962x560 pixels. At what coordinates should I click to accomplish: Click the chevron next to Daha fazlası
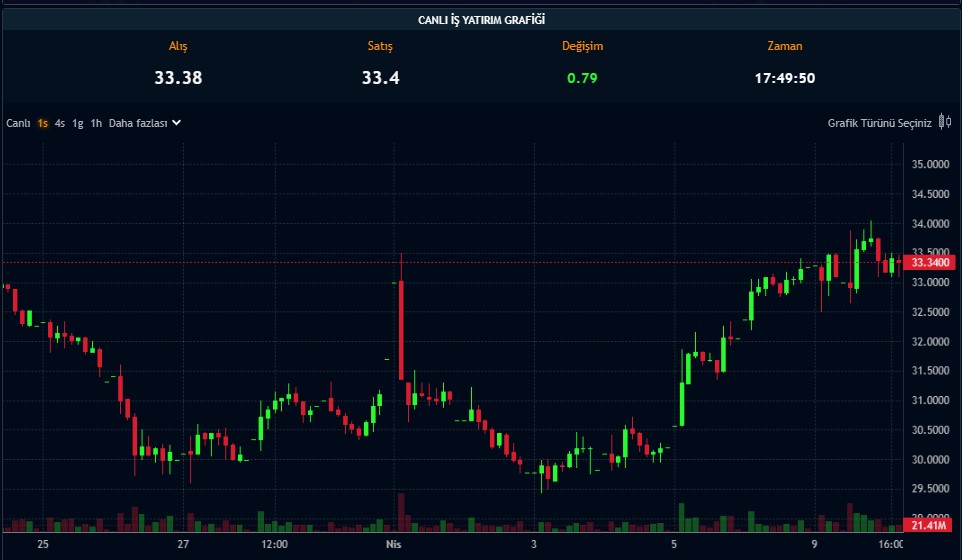pos(176,123)
